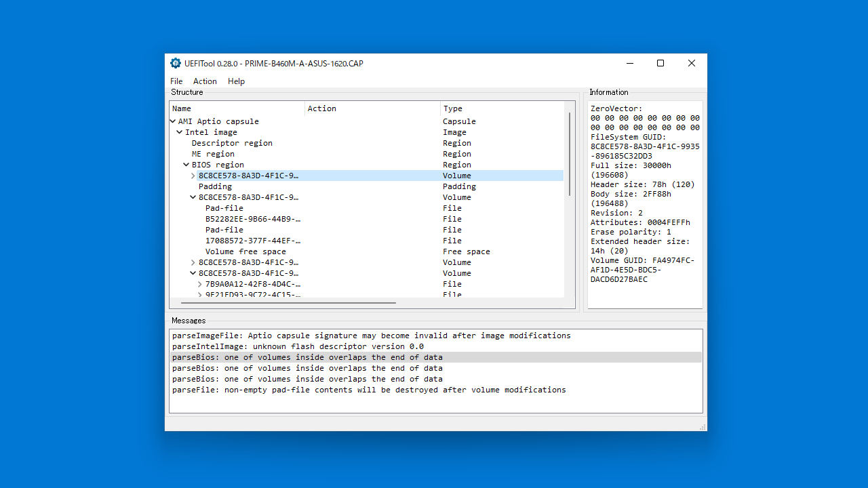This screenshot has height=488, width=868.
Task: Click the Type column header
Action: pos(502,108)
